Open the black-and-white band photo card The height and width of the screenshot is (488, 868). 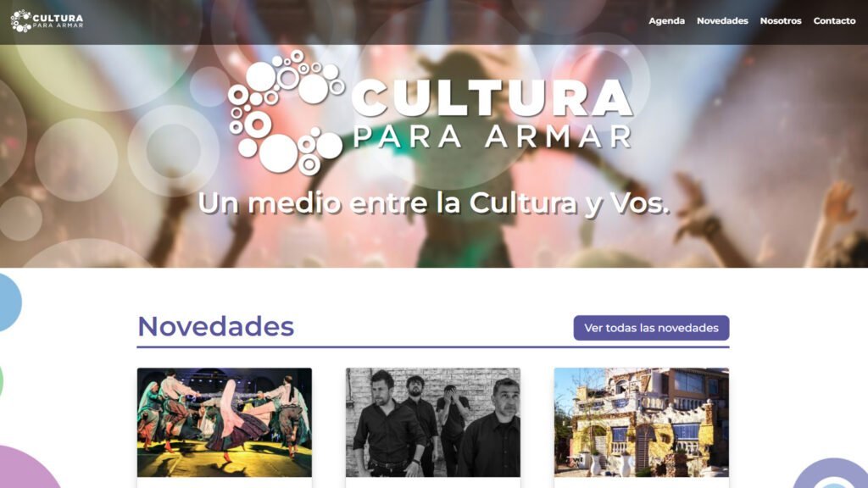433,422
